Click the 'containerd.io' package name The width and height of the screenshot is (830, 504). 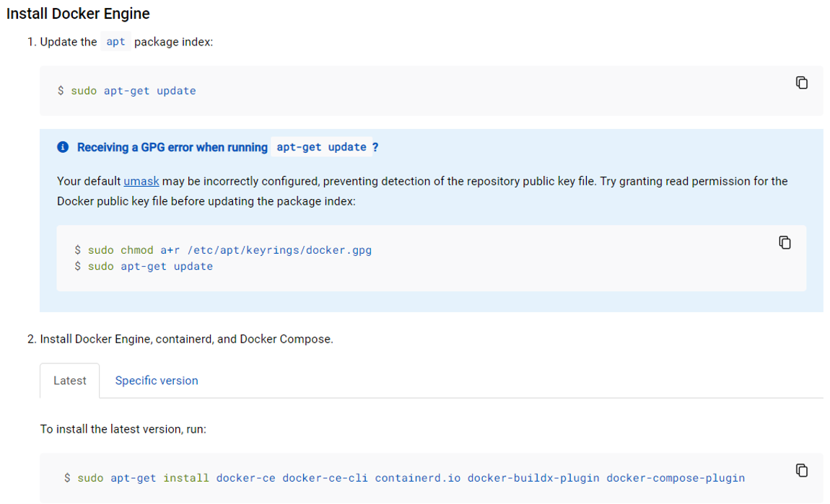(418, 477)
